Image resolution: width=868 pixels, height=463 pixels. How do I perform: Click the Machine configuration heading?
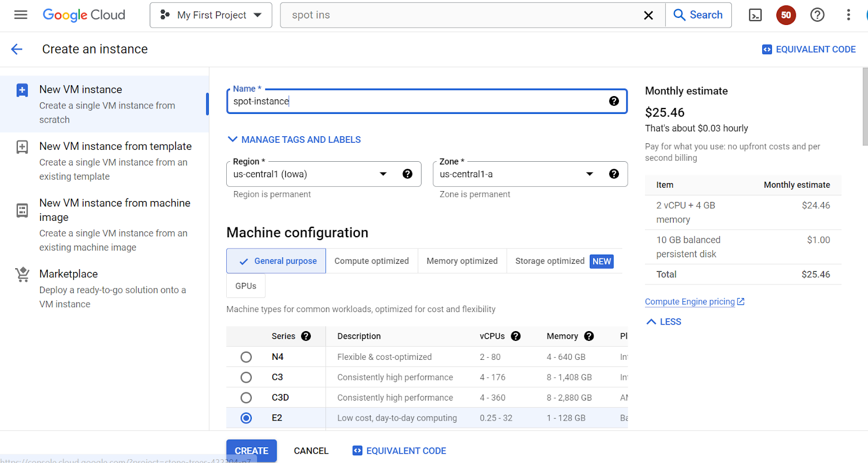[297, 233]
